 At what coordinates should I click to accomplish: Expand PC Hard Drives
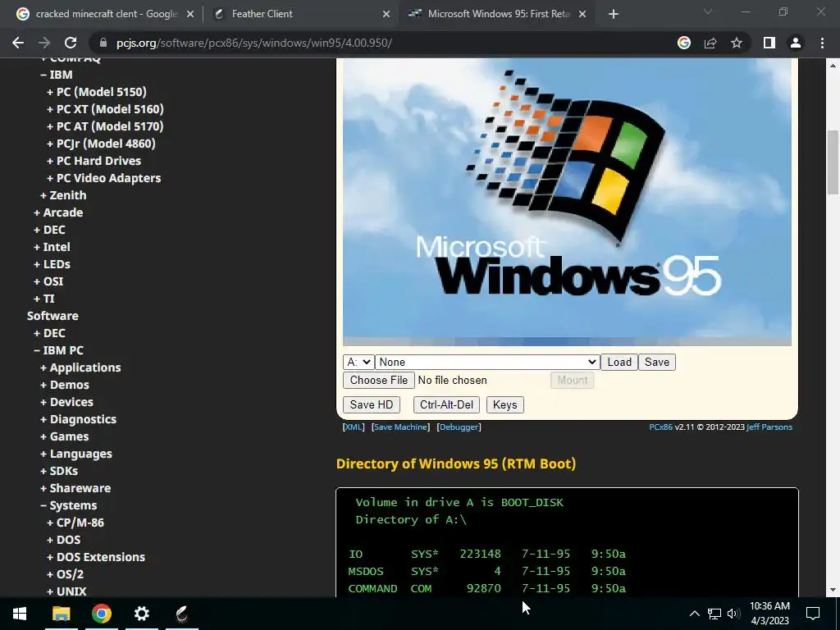(94, 161)
